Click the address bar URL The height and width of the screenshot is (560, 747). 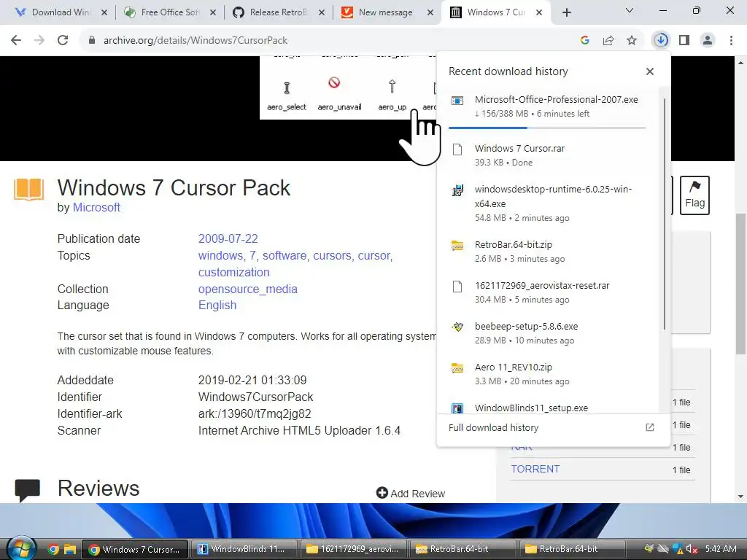tap(196, 41)
